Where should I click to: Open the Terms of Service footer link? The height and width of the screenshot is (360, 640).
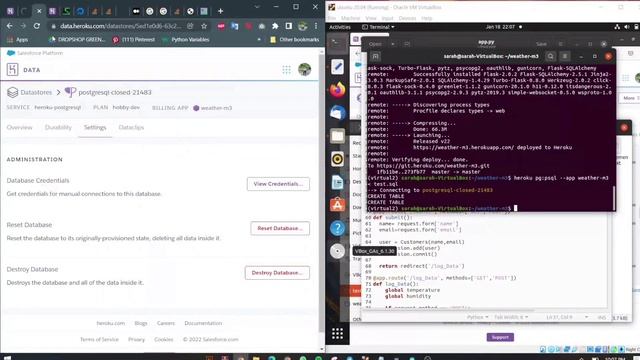pyautogui.click(x=99, y=339)
